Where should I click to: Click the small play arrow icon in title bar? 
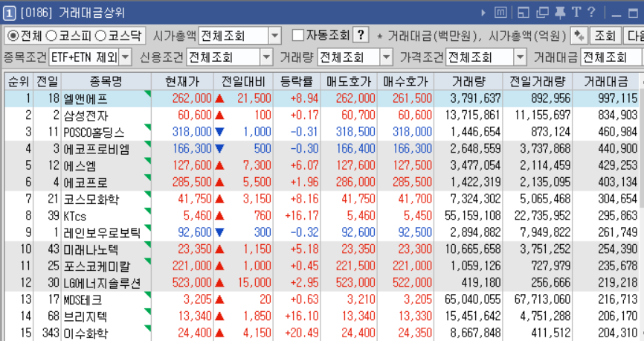pyautogui.click(x=483, y=13)
